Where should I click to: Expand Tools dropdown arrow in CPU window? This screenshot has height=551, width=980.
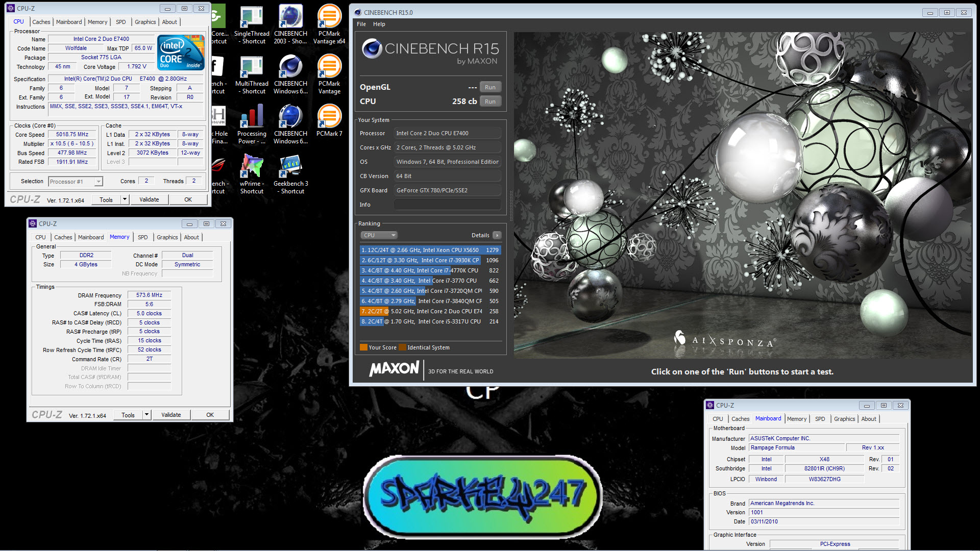125,199
